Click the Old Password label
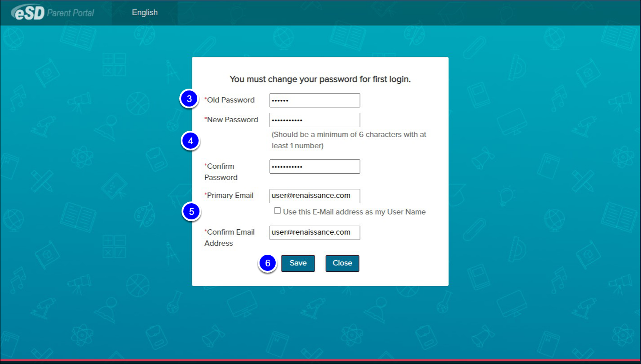The height and width of the screenshot is (364, 641). point(230,100)
